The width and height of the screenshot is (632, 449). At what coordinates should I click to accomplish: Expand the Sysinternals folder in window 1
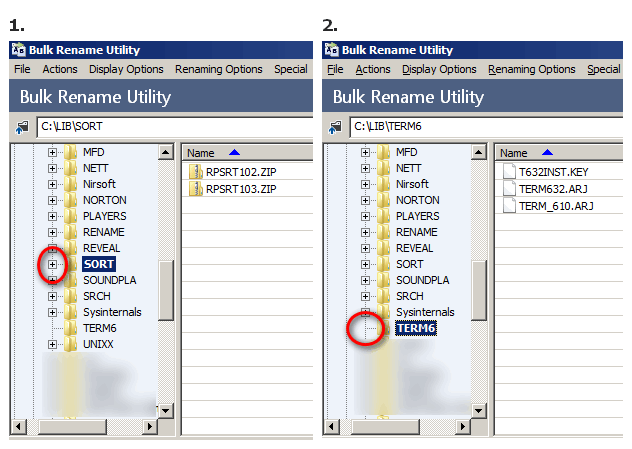coord(52,312)
